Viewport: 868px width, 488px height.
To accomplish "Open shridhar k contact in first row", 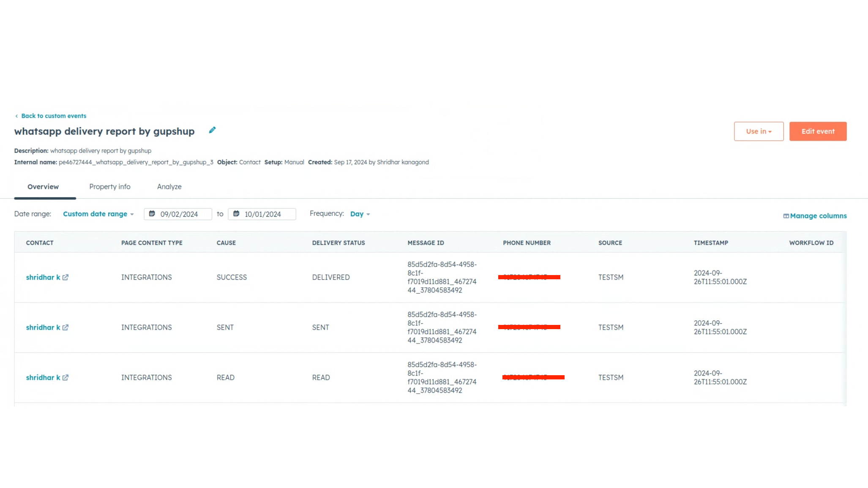I will coord(43,278).
